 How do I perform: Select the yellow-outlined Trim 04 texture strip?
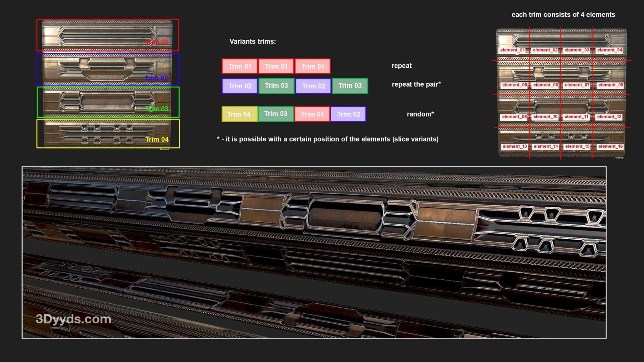pos(107,133)
